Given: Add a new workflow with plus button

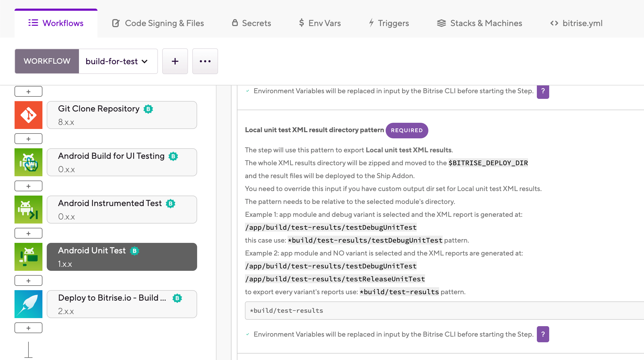Looking at the screenshot, I should point(175,61).
